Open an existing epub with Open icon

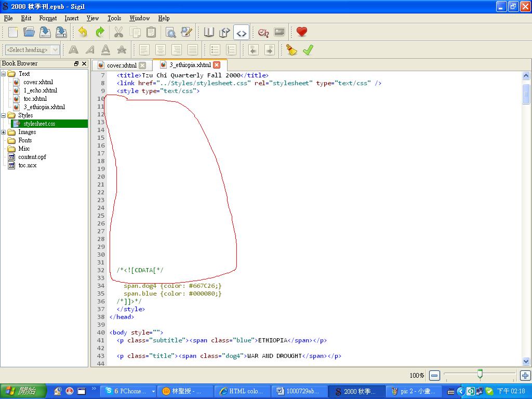pyautogui.click(x=29, y=32)
